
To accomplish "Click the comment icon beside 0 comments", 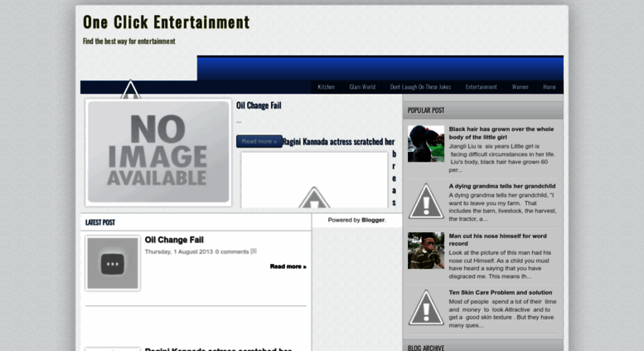I will 254,251.
